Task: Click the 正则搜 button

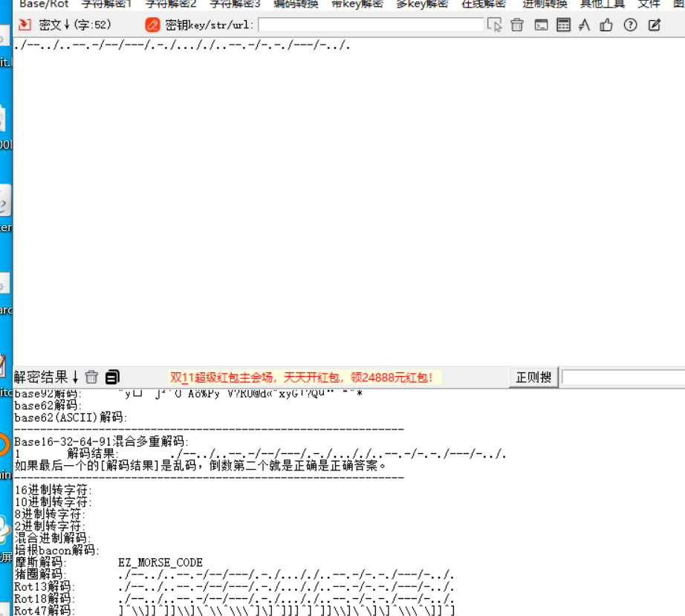Action: tap(533, 377)
